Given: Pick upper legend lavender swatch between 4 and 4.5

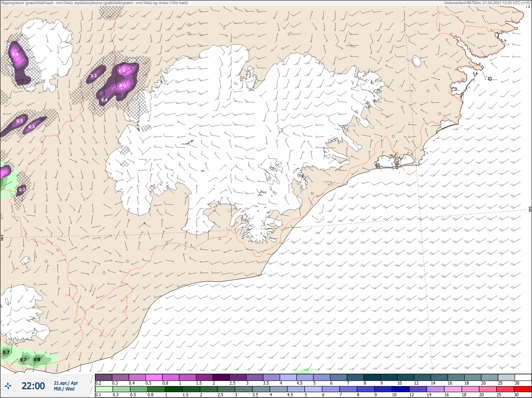Looking at the screenshot, I should point(288,377).
